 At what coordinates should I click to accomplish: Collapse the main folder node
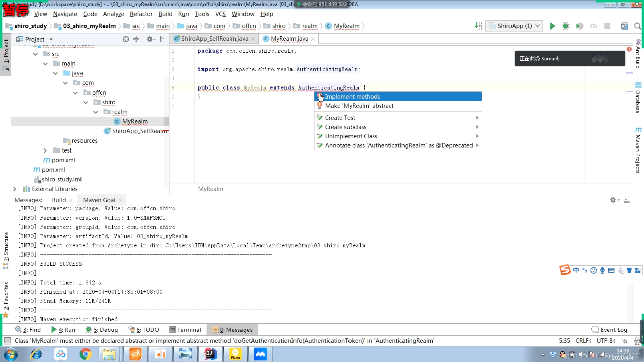pos(45,64)
